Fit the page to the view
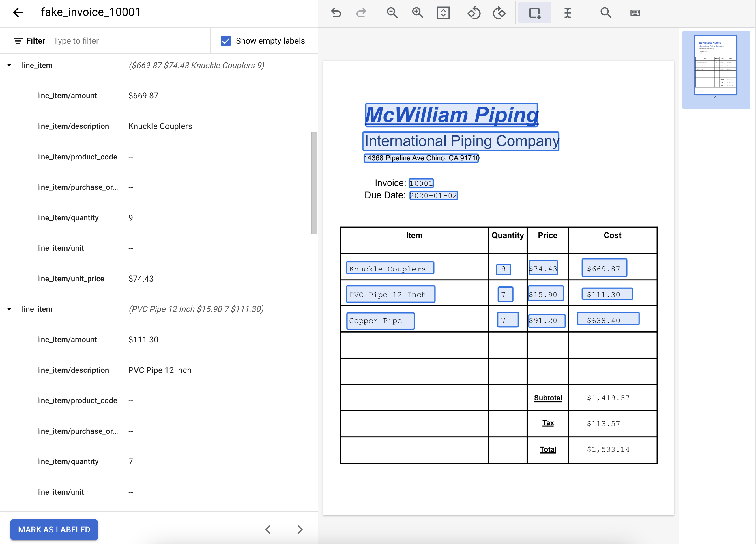This screenshot has height=544, width=756. (443, 13)
